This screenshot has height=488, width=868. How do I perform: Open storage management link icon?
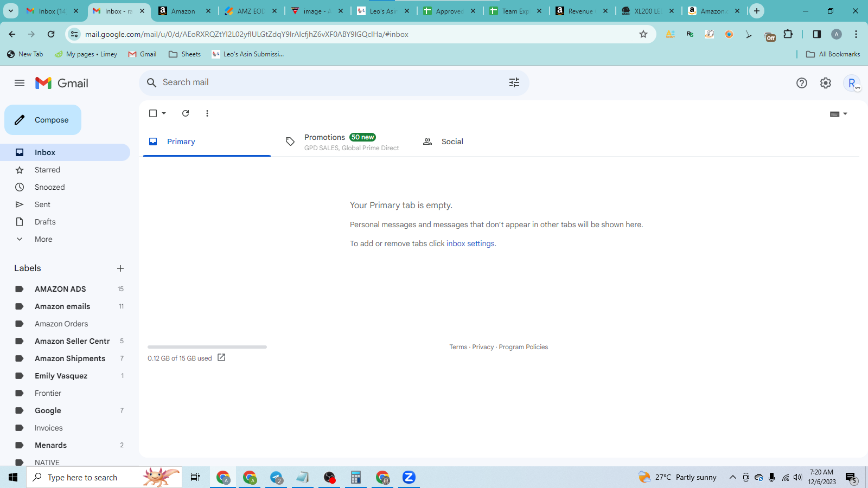[221, 357]
